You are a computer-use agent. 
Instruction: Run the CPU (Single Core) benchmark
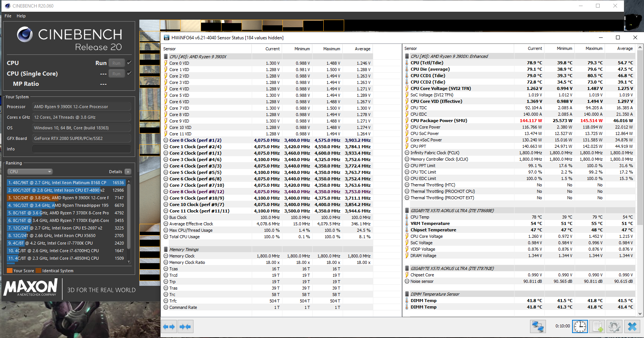pos(117,74)
